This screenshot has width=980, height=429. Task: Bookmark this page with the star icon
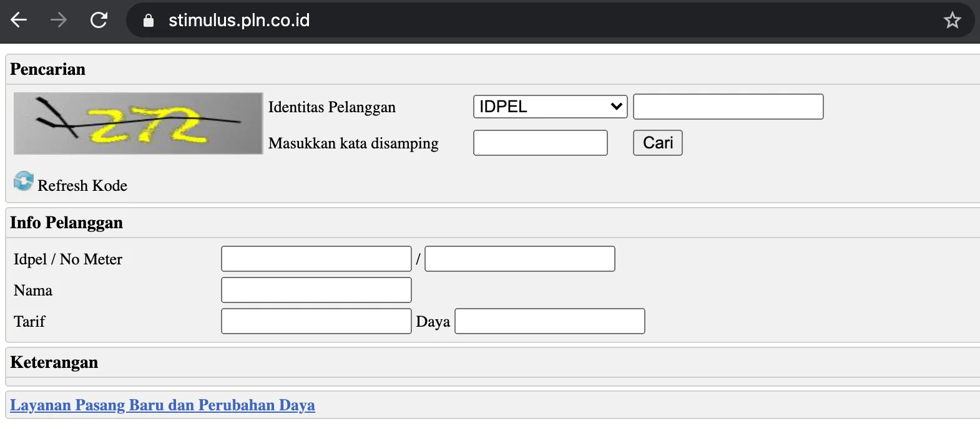(x=952, y=21)
